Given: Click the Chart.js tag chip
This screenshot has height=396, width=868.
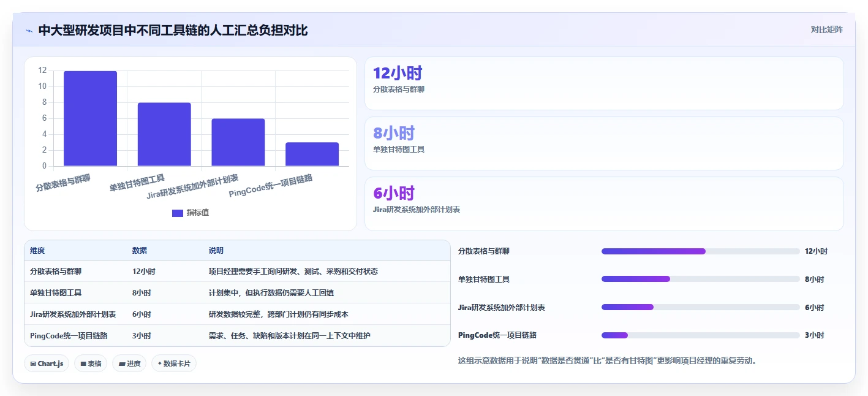Looking at the screenshot, I should (47, 364).
